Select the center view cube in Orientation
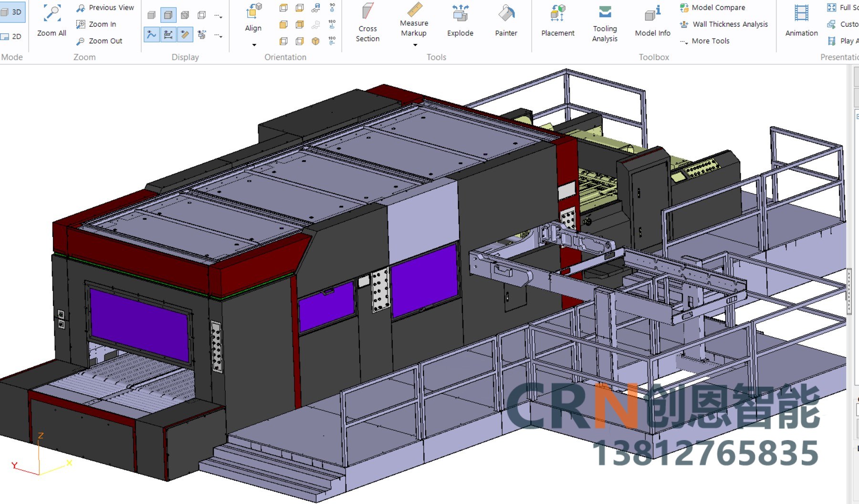The width and height of the screenshot is (859, 504). point(300,24)
